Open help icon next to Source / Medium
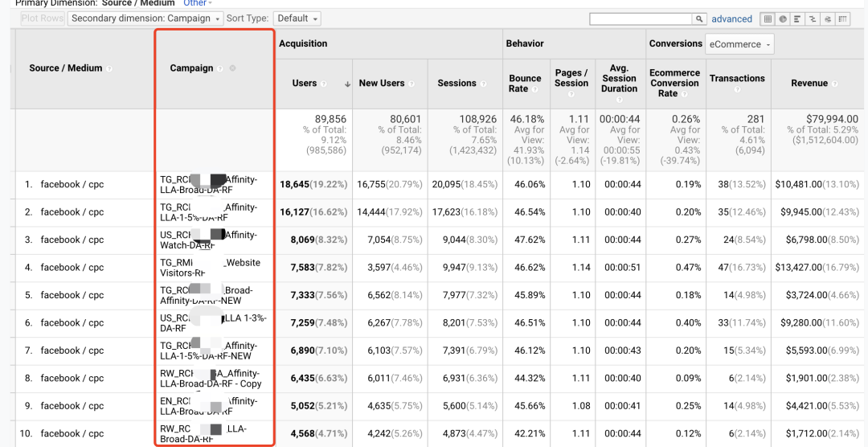Image resolution: width=868 pixels, height=447 pixels. (x=109, y=68)
